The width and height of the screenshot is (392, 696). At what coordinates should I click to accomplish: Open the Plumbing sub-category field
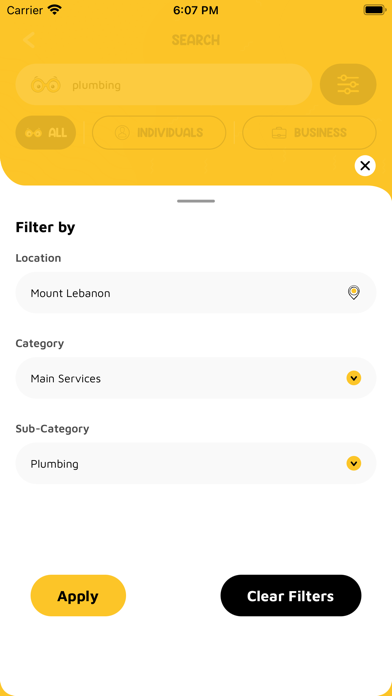(x=196, y=463)
